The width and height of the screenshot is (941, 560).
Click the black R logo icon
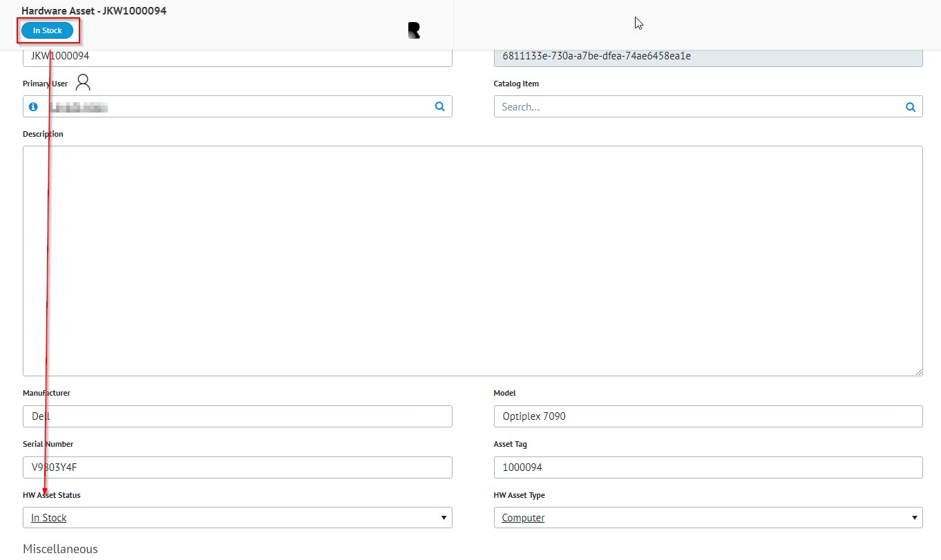[414, 30]
